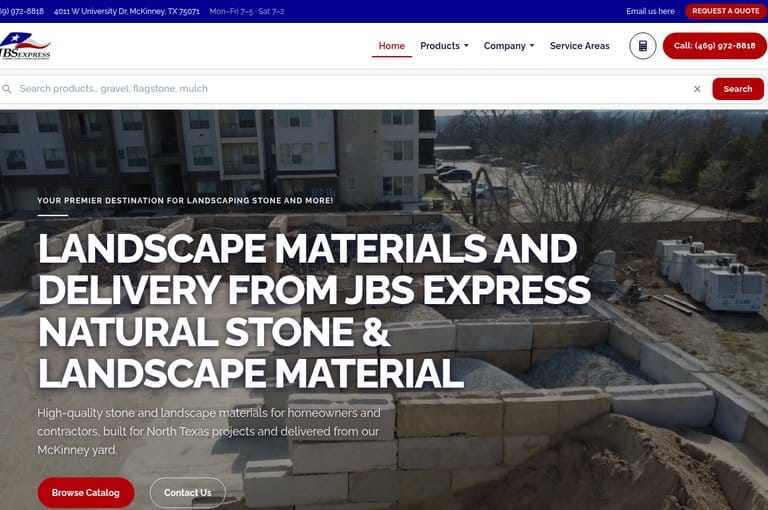Click the magnifier icon in search bar
The height and width of the screenshot is (510, 768).
click(x=7, y=89)
